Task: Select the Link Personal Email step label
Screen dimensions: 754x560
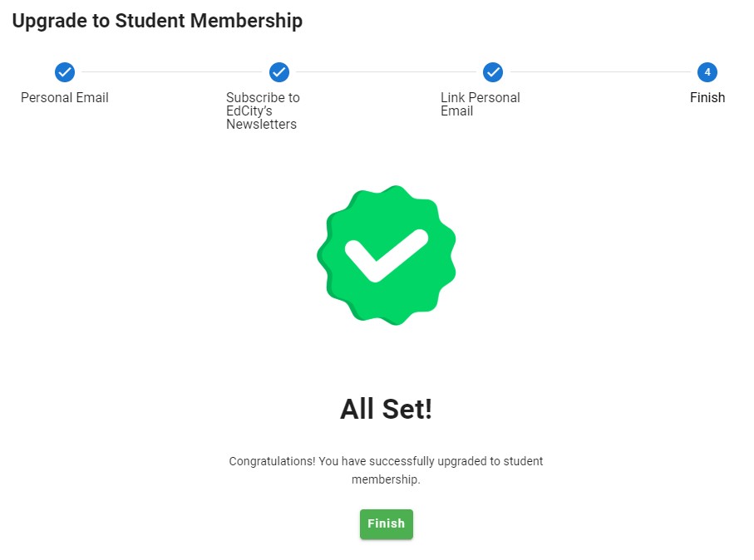Action: pyautogui.click(x=480, y=104)
